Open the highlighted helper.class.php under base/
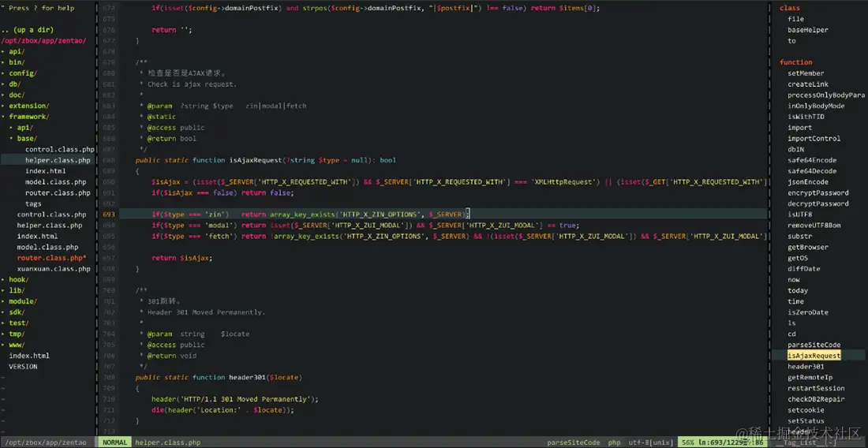The image size is (868, 448). 58,160
